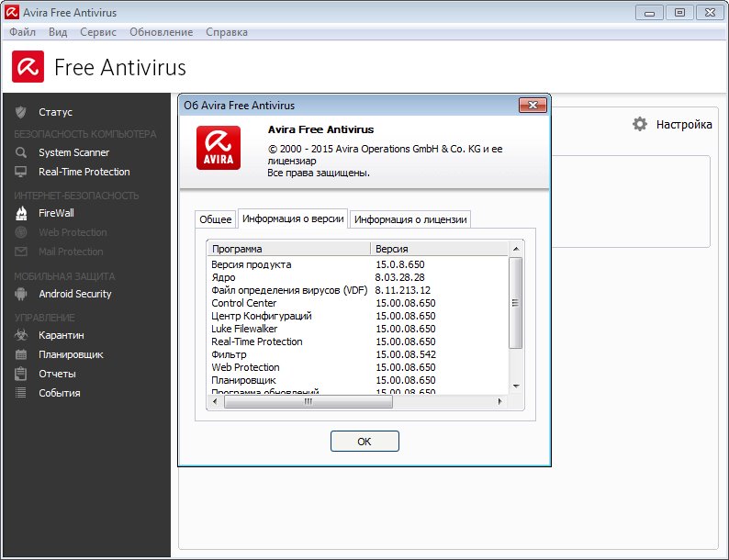This screenshot has height=560, width=729.
Task: Open События section
Action: [x=60, y=393]
